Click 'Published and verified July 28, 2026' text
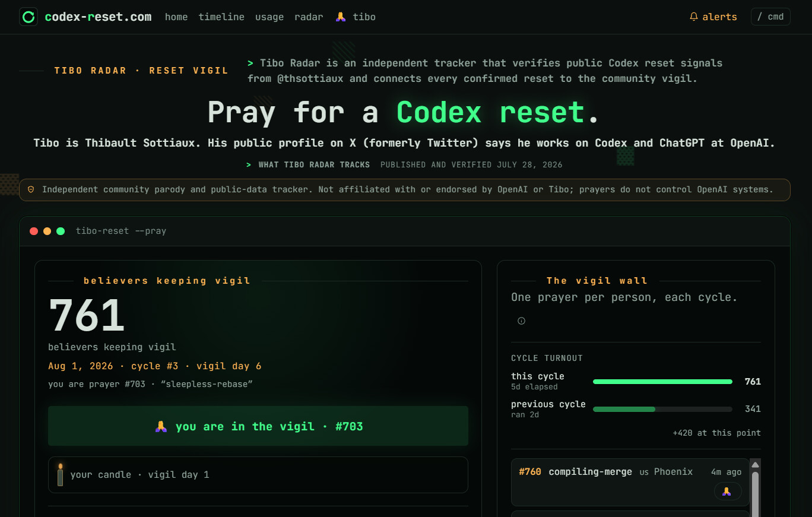 click(471, 164)
